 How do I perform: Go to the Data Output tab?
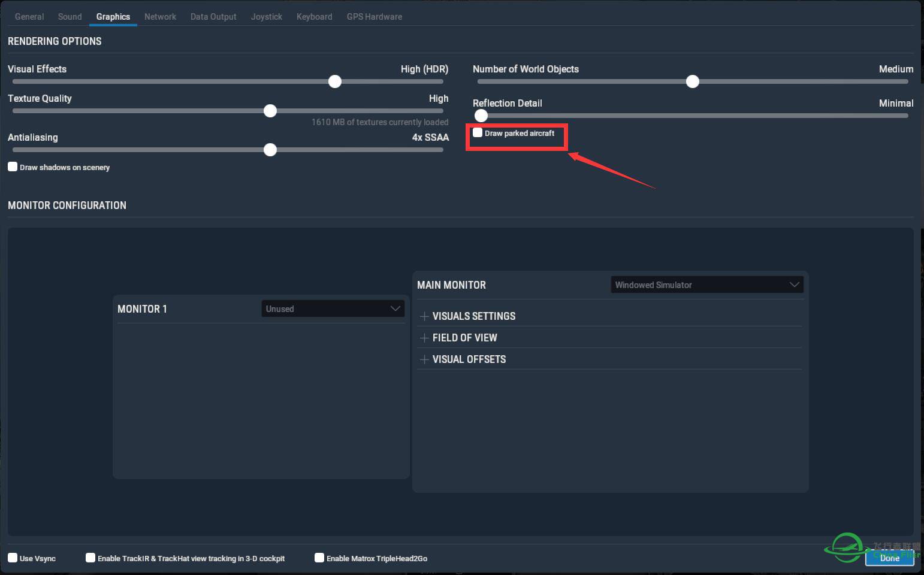(x=213, y=17)
